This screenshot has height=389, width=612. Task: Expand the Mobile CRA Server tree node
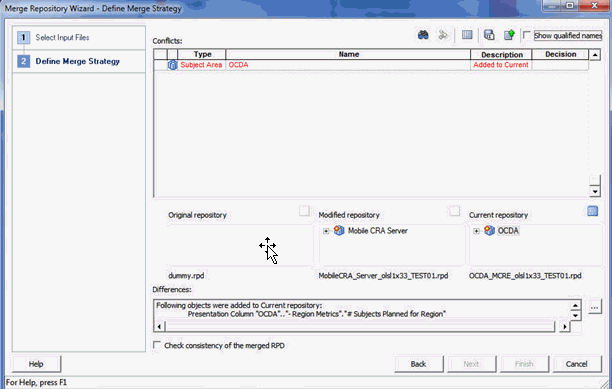point(326,231)
